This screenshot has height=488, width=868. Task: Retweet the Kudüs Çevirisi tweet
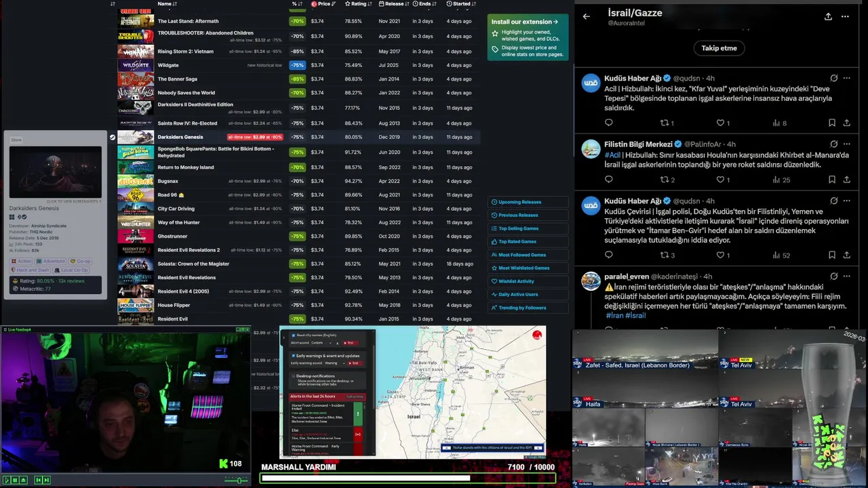[665, 255]
